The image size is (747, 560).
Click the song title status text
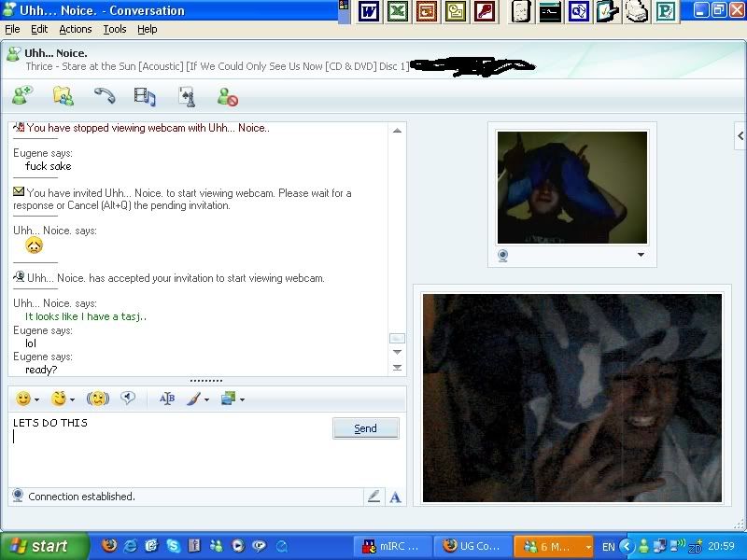(x=218, y=66)
